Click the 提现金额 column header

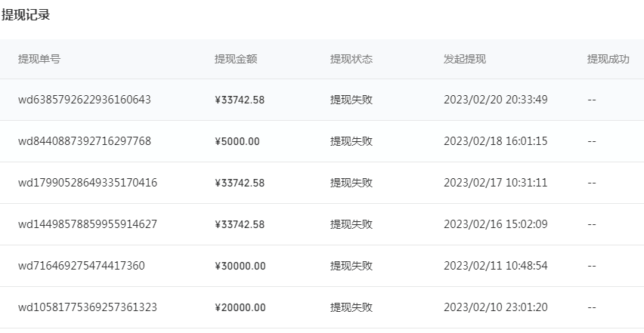point(236,59)
